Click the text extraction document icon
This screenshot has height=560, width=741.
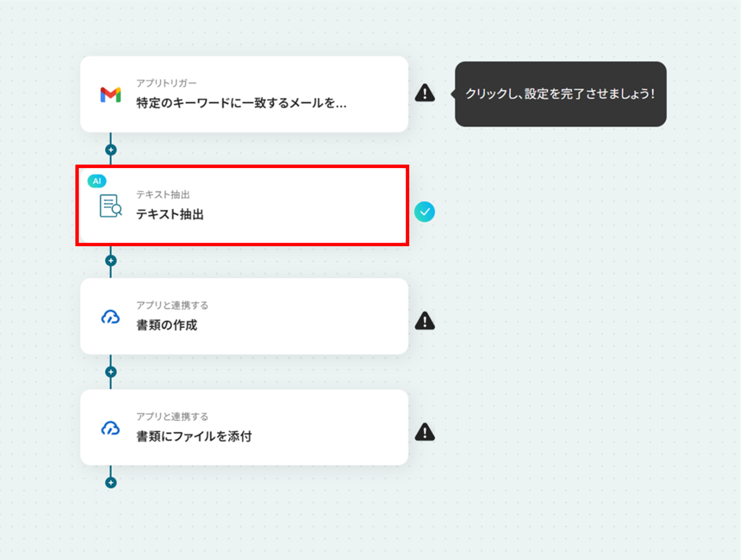click(110, 206)
